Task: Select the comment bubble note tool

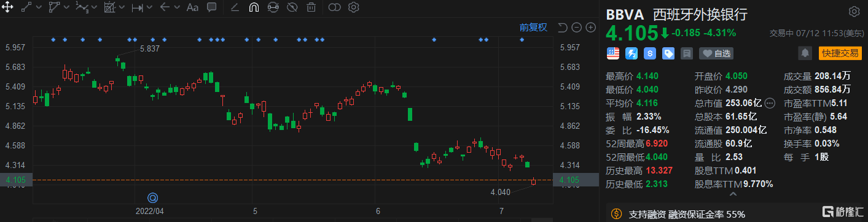Action: (x=212, y=8)
